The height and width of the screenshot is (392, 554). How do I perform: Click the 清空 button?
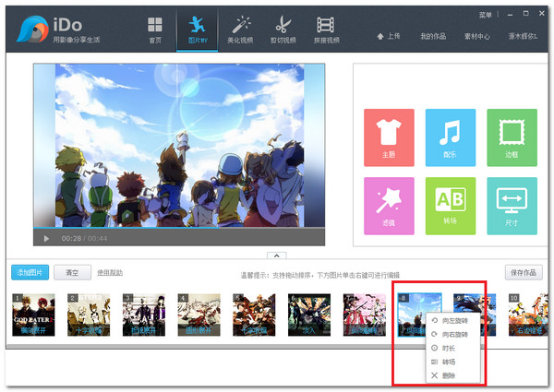pos(72,272)
